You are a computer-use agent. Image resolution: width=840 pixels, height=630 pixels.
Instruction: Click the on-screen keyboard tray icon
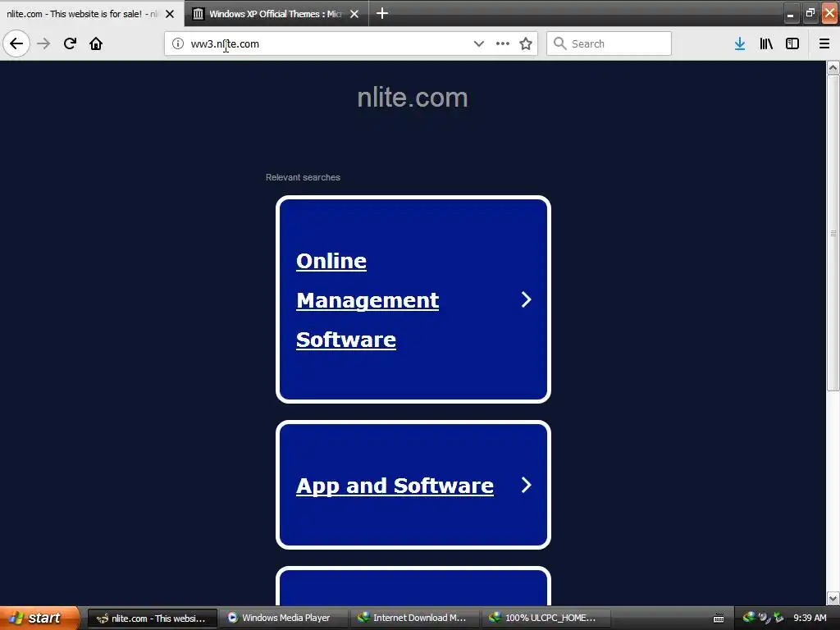tap(719, 619)
